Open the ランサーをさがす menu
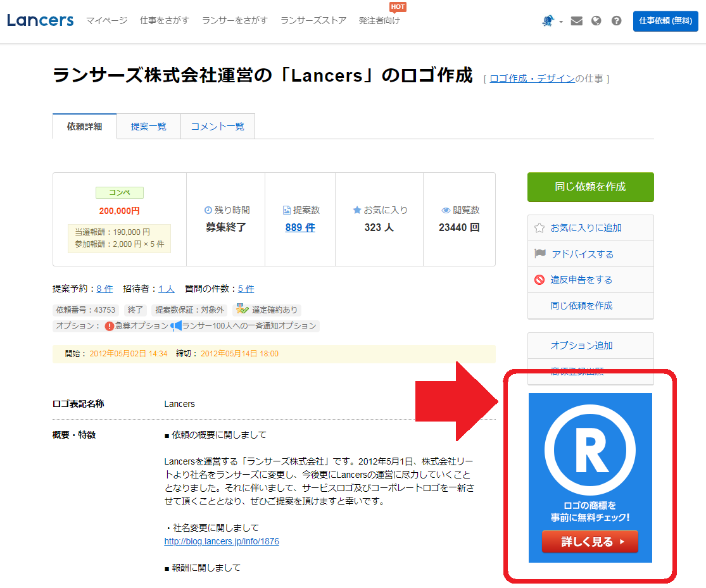 234,21
